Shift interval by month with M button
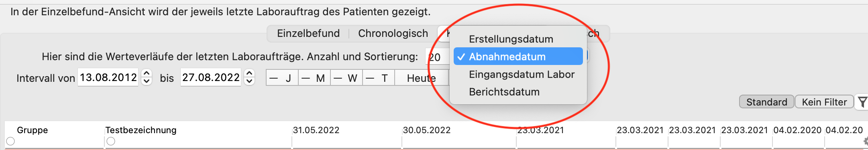This screenshot has width=868, height=150. [314, 78]
